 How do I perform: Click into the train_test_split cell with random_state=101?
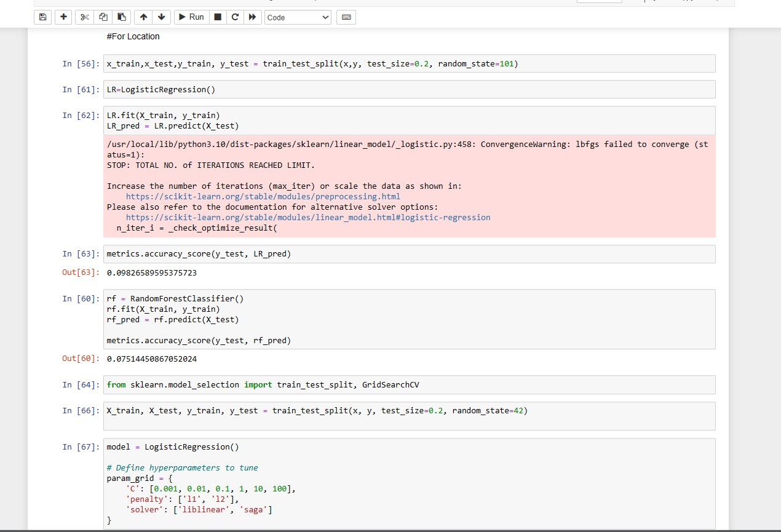click(x=410, y=64)
